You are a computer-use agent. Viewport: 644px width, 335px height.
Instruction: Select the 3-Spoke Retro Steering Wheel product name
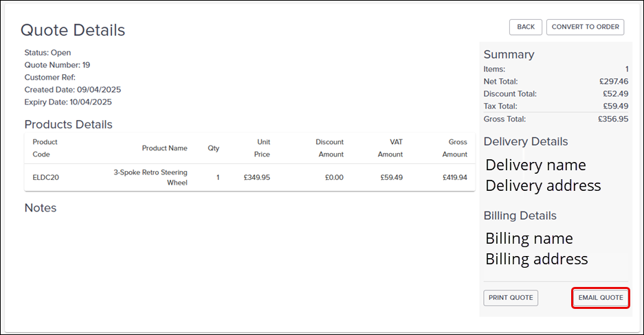click(151, 177)
